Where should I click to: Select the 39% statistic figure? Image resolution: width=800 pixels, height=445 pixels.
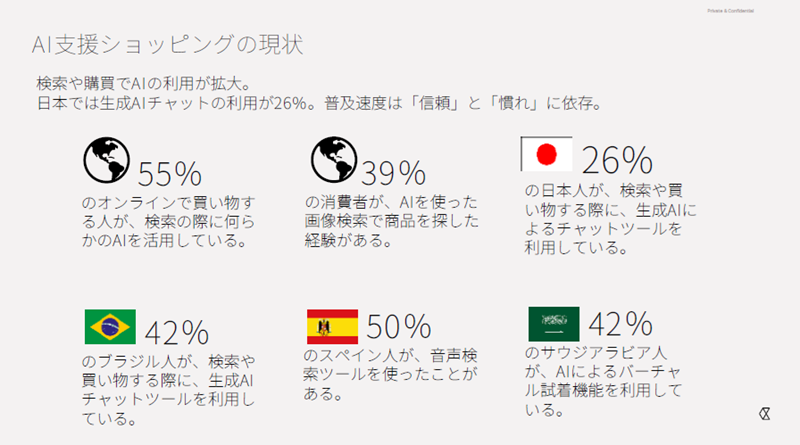coord(392,174)
